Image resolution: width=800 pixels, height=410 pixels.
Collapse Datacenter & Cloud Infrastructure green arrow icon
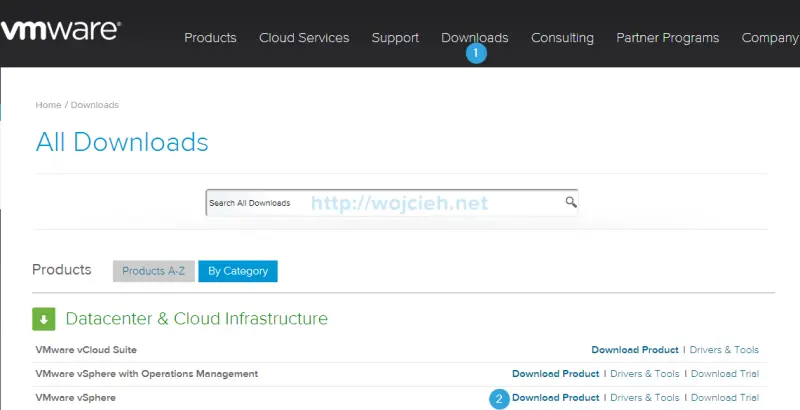tap(44, 319)
